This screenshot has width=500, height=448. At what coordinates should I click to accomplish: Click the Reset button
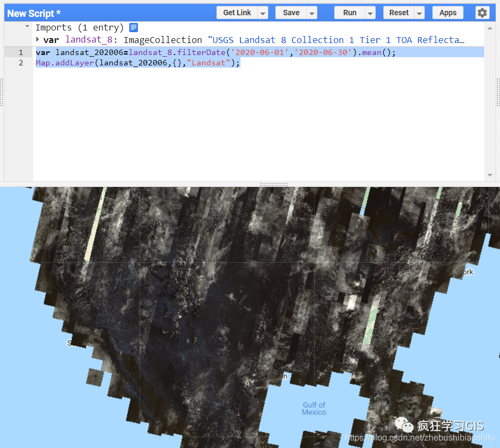(x=399, y=13)
